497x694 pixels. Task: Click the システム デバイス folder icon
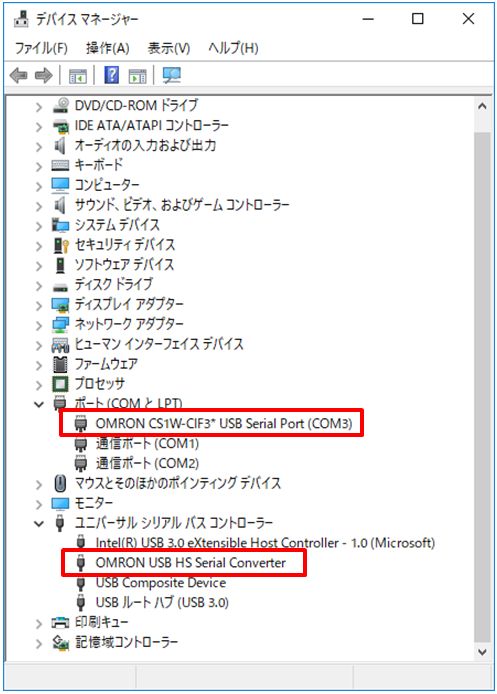(x=60, y=225)
